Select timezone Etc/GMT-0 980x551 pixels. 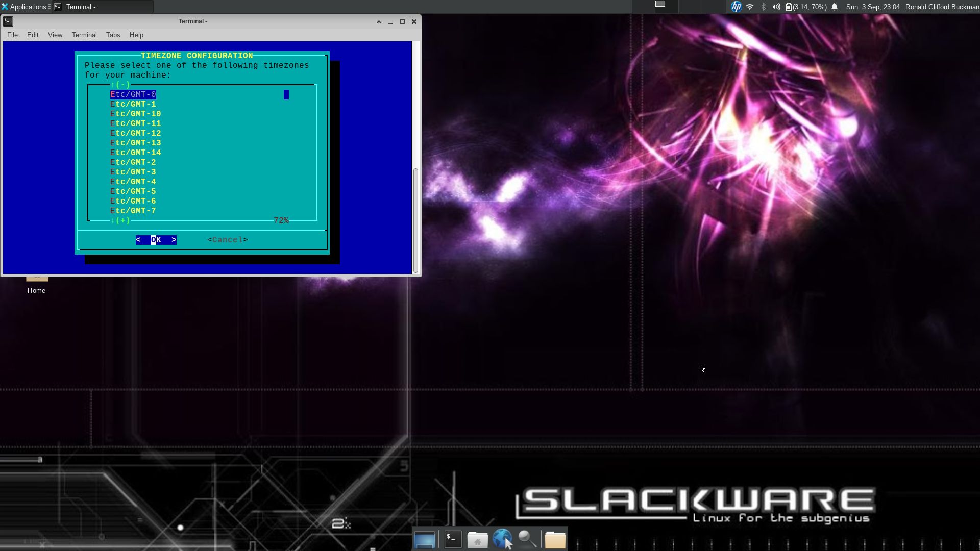tap(133, 94)
